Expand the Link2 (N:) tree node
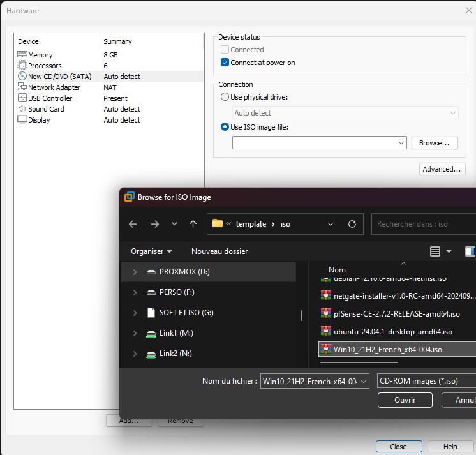 pyautogui.click(x=135, y=354)
